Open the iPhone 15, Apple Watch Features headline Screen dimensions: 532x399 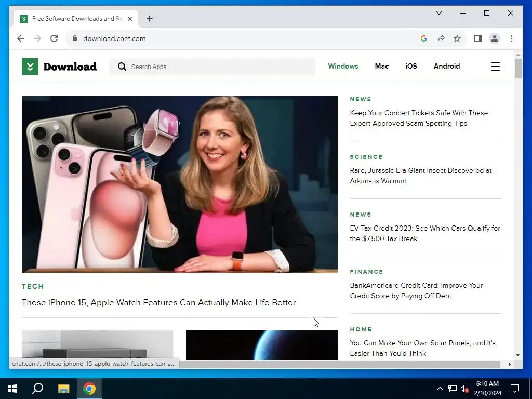pos(159,303)
